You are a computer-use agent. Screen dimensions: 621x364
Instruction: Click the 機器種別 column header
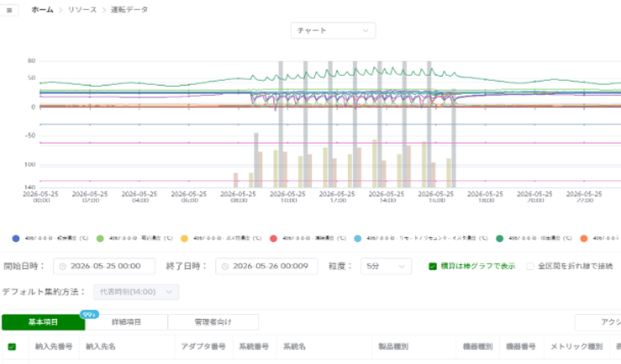[478, 347]
